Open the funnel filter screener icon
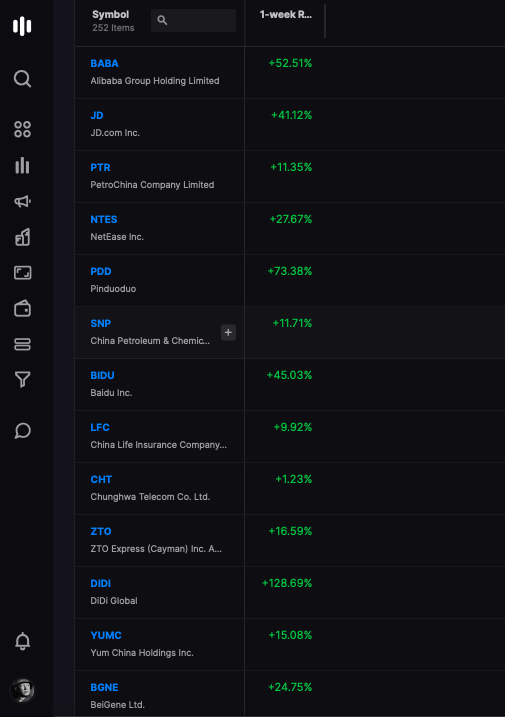This screenshot has height=717, width=505. (22, 380)
